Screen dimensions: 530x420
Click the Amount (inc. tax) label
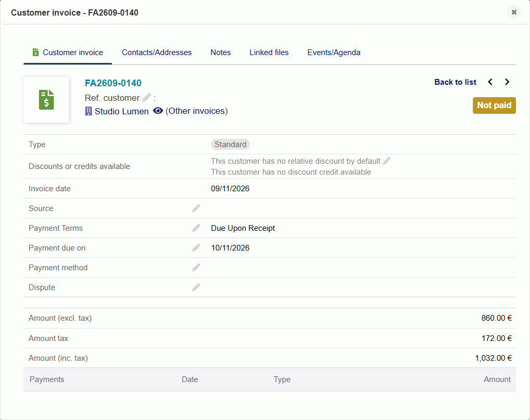click(x=58, y=358)
